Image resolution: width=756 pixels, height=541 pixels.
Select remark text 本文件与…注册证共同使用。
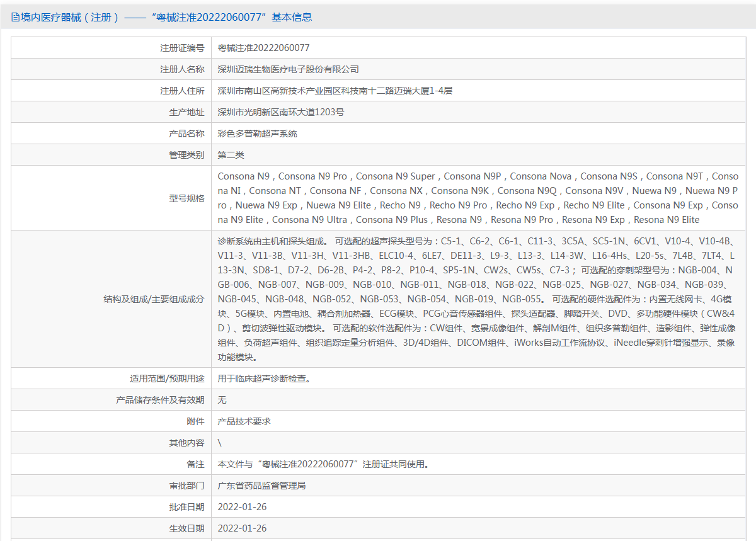(324, 464)
